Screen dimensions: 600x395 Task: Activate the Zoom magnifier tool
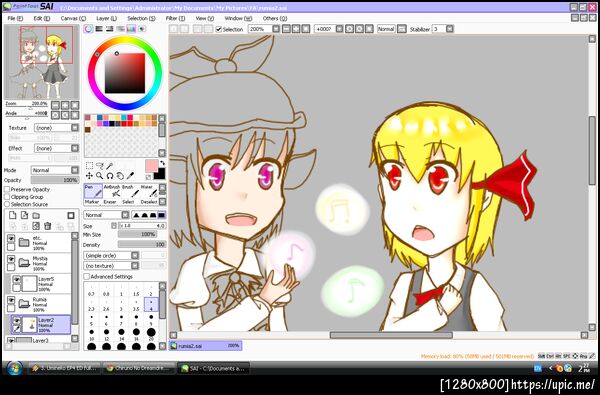tap(99, 176)
